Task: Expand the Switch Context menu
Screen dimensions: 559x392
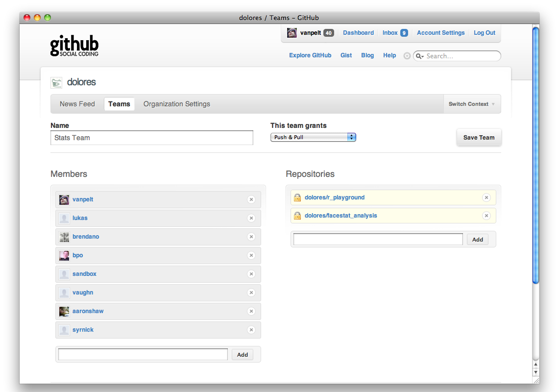Action: (471, 104)
